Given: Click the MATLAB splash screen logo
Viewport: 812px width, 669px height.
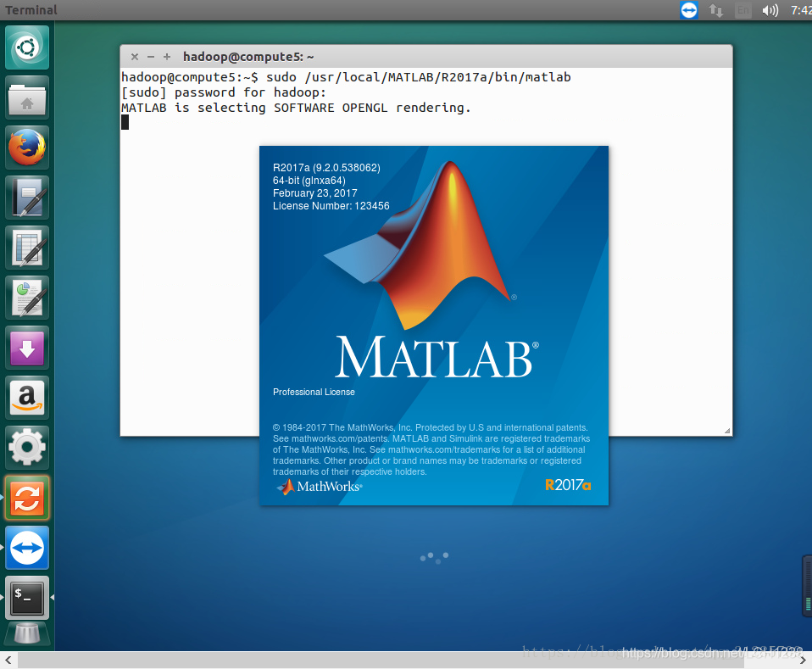Looking at the screenshot, I should (420, 244).
